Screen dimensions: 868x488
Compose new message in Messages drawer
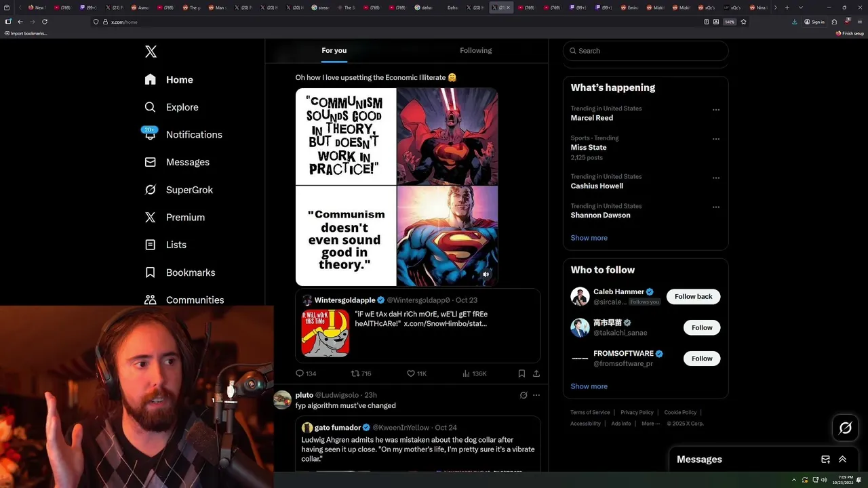825,460
